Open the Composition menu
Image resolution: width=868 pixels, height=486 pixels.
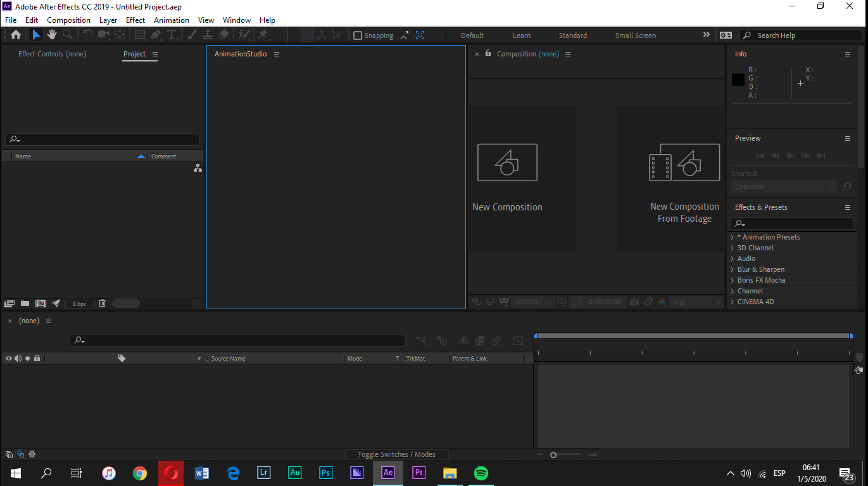[x=68, y=20]
